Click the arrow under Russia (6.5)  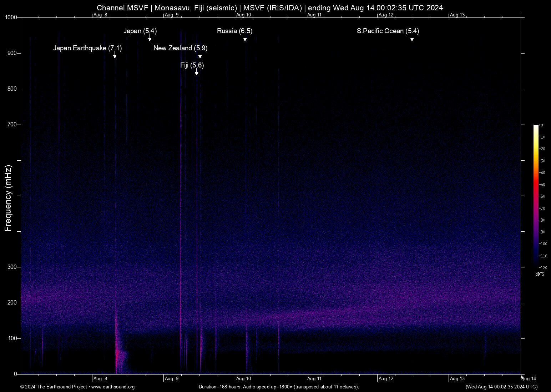click(x=245, y=38)
